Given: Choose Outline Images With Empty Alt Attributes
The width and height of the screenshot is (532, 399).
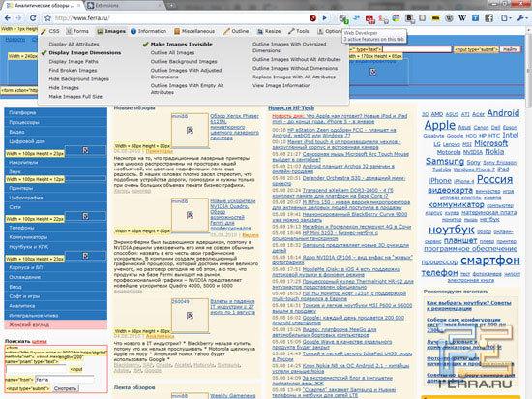Looking at the screenshot, I should tap(188, 89).
